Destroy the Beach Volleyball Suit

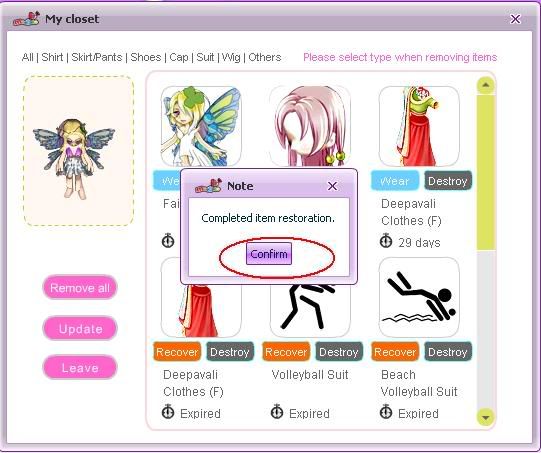click(x=447, y=352)
